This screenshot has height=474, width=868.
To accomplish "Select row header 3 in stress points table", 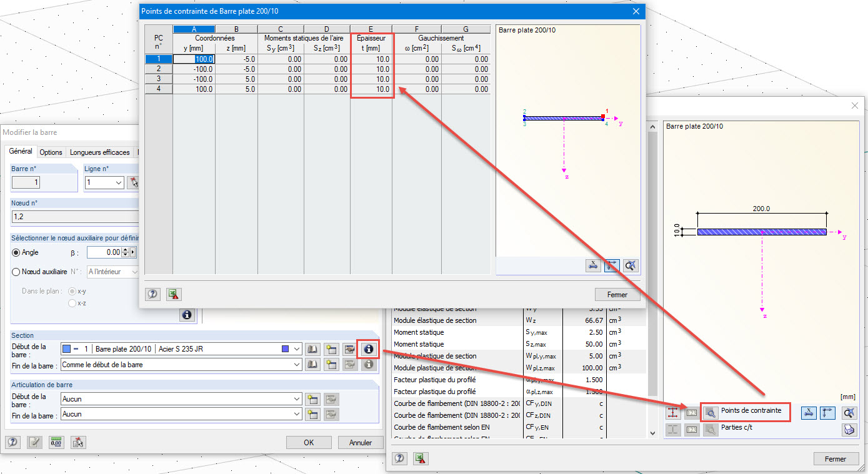I will 159,79.
